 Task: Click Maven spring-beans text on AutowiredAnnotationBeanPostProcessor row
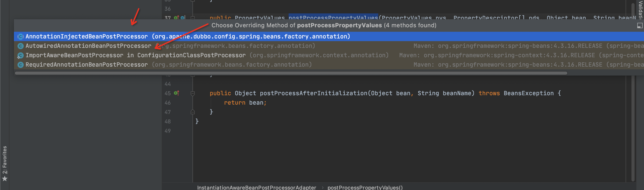[529, 46]
